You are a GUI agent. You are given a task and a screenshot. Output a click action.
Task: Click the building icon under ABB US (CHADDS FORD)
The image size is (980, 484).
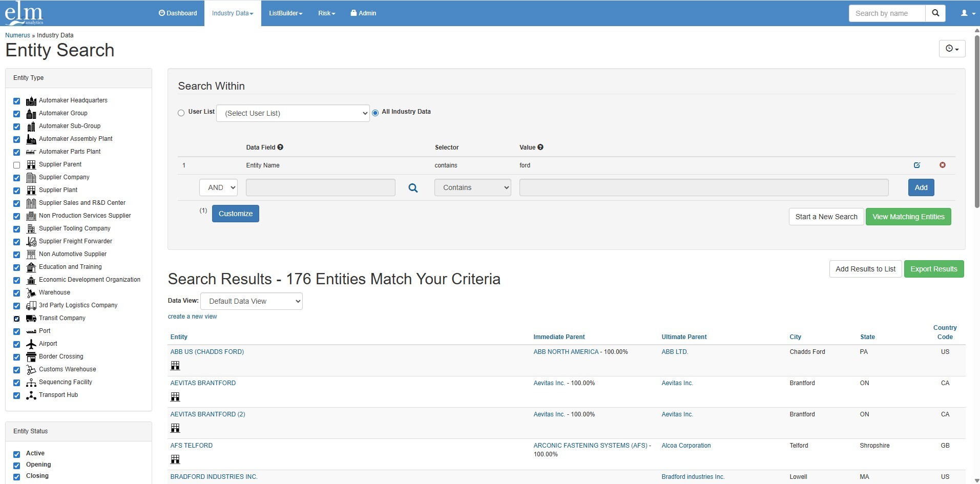point(175,366)
